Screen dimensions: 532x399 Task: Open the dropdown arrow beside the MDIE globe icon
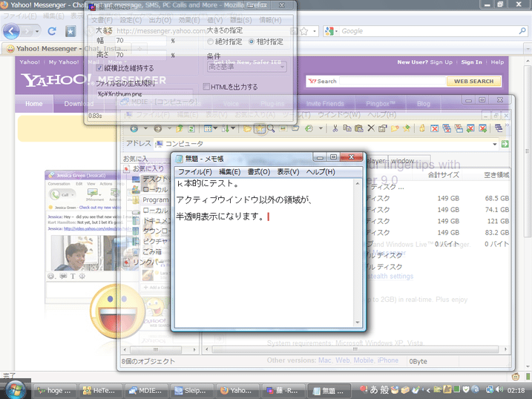(321, 128)
